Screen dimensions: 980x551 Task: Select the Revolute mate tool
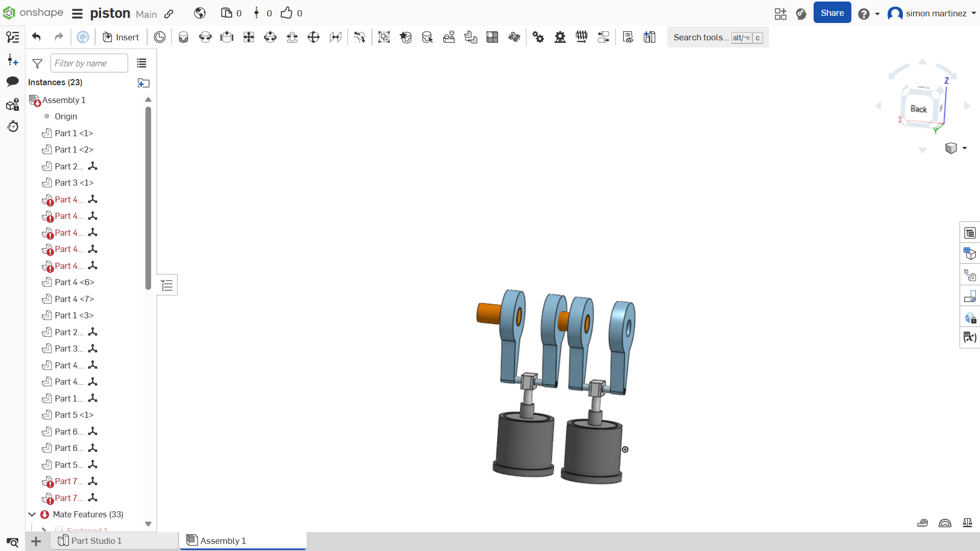205,37
